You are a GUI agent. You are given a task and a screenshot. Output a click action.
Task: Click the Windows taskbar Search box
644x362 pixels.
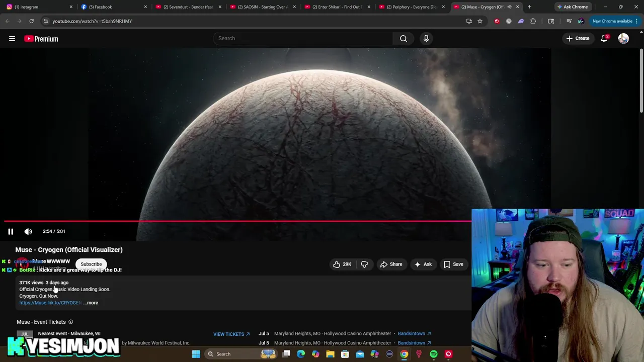point(242,354)
